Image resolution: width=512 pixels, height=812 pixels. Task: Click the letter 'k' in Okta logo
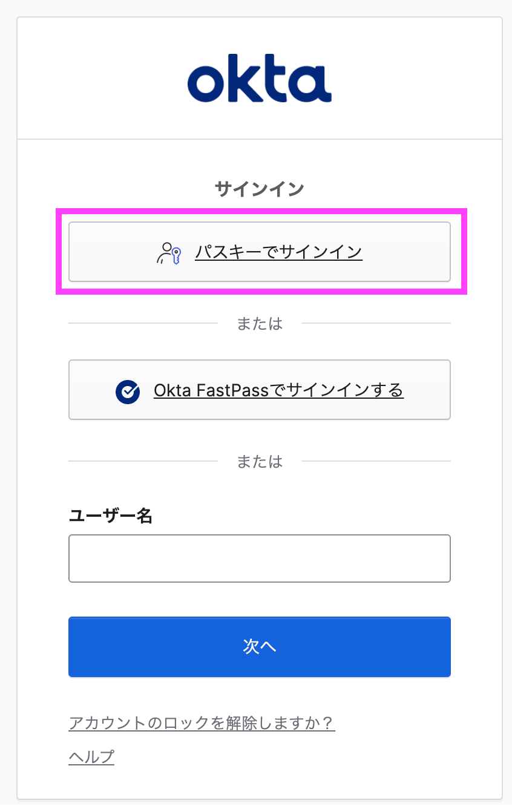point(248,79)
